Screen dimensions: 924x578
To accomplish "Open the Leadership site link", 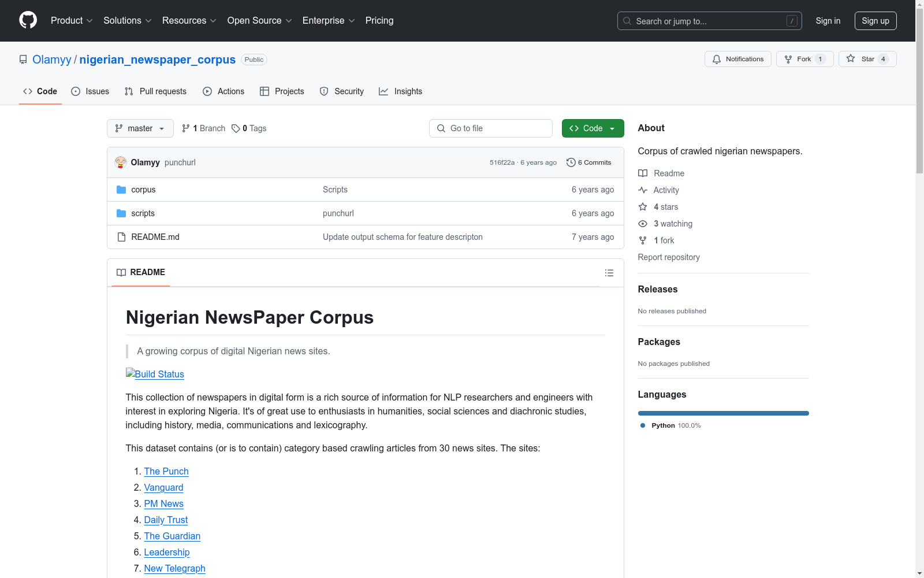I will pos(167,552).
